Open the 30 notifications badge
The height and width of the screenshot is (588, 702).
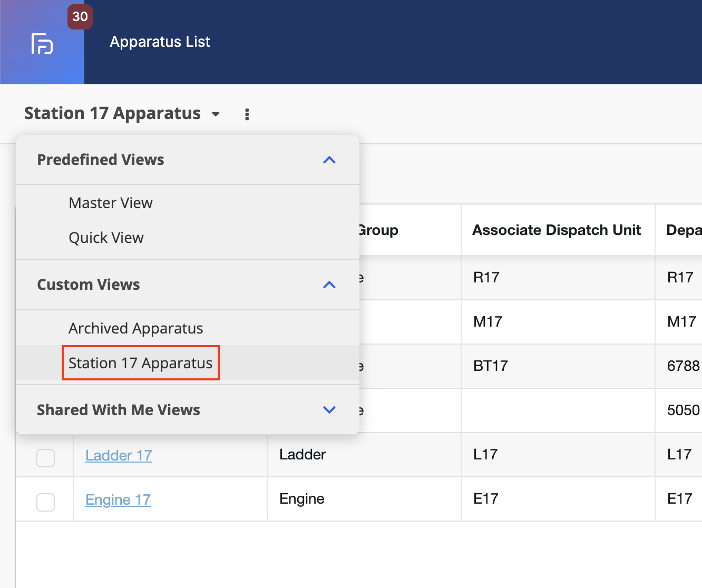(x=80, y=17)
